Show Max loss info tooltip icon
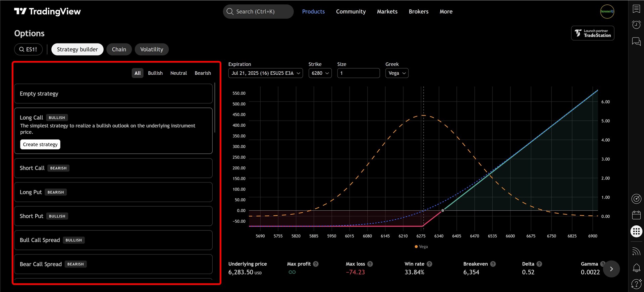This screenshot has width=644, height=292. (x=370, y=264)
